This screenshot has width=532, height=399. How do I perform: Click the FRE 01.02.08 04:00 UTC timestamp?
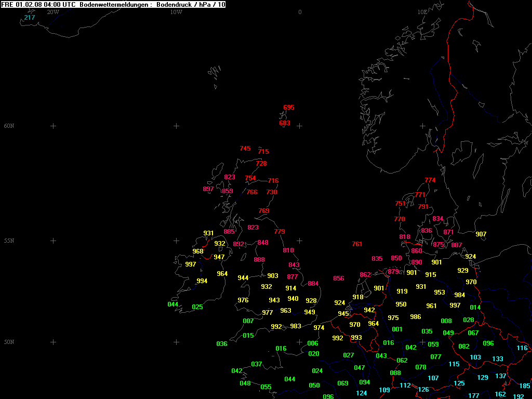[38, 4]
